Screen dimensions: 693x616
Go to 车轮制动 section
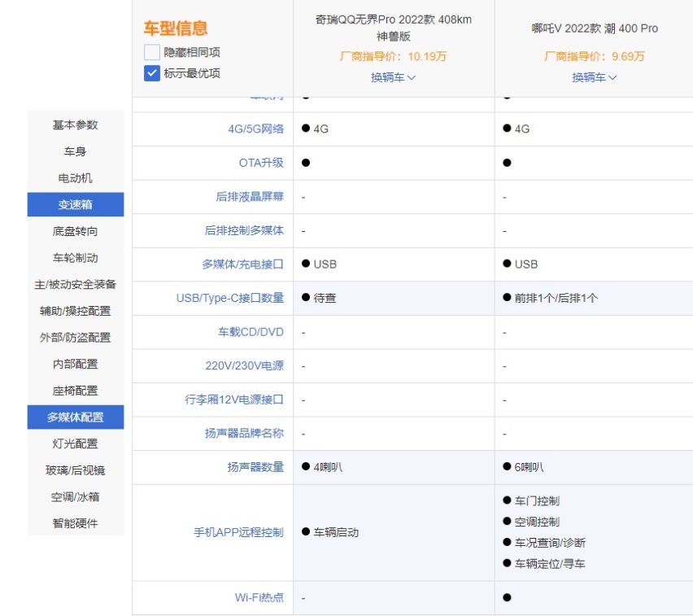(76, 258)
